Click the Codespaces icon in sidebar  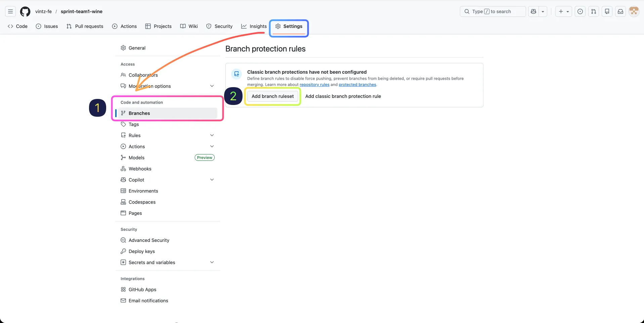click(123, 202)
